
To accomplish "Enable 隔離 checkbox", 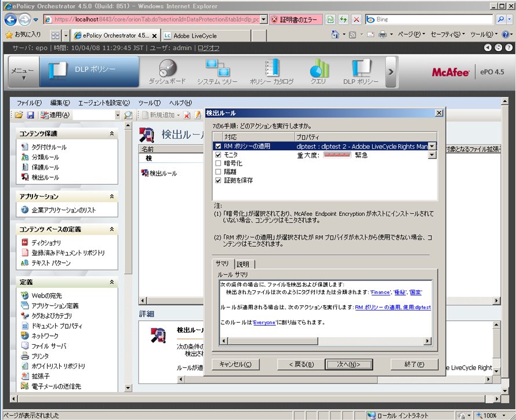I will [x=218, y=171].
